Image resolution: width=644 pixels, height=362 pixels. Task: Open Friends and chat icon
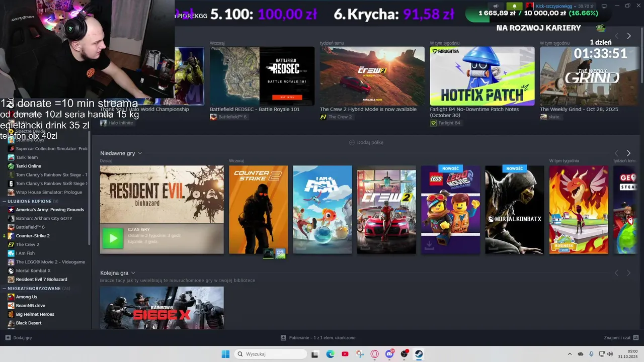click(636, 338)
